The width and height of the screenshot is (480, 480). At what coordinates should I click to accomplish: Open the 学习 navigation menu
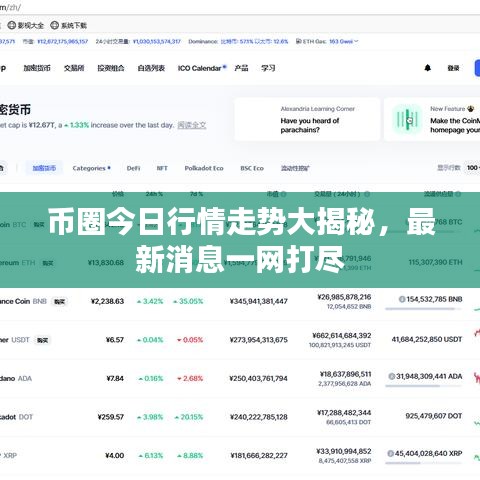click(x=268, y=68)
